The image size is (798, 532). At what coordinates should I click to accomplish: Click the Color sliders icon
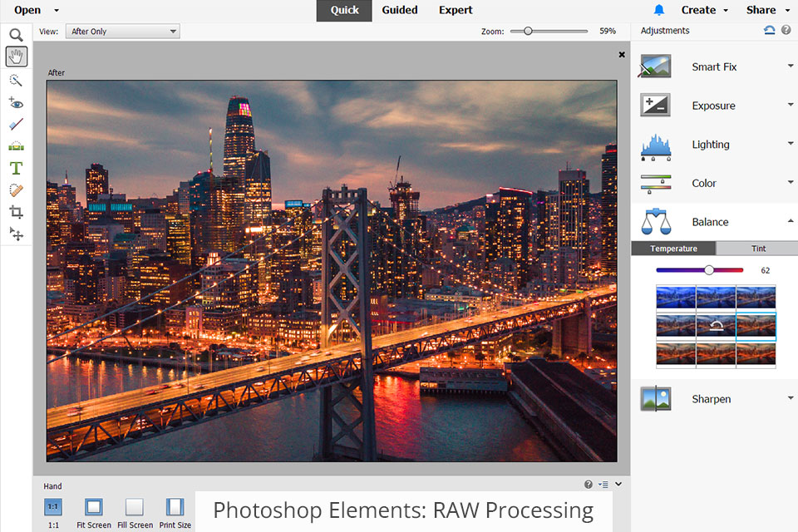pos(656,184)
